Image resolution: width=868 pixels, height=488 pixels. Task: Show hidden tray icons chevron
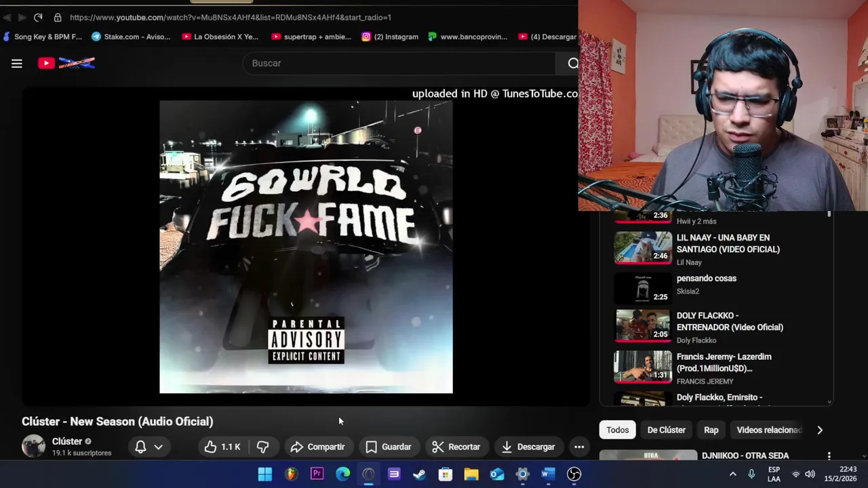pyautogui.click(x=732, y=474)
